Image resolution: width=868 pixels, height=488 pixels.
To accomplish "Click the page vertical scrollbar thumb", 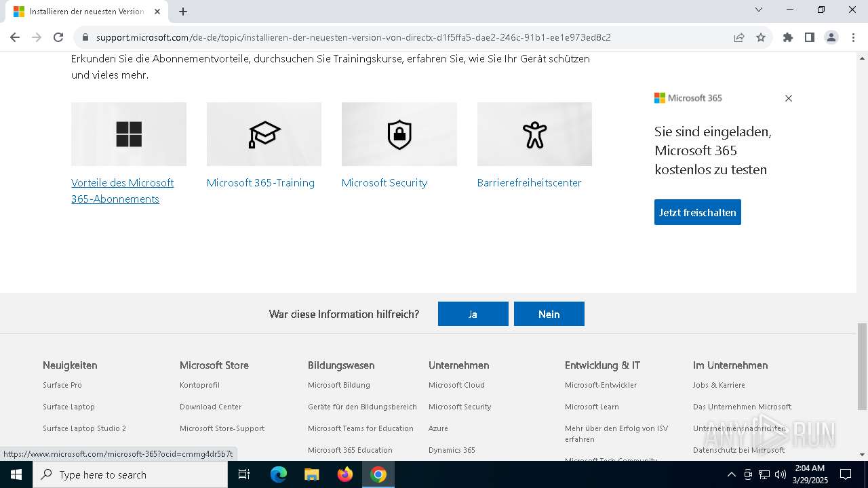I will 862,367.
